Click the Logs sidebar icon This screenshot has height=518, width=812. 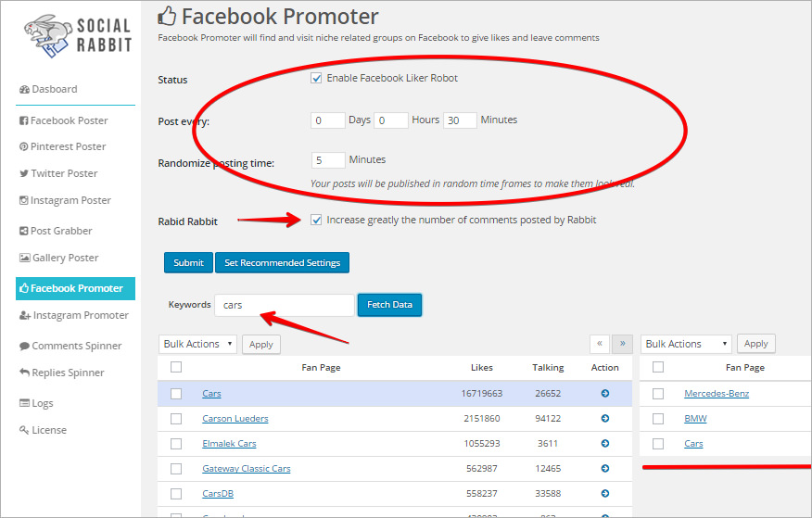click(24, 403)
